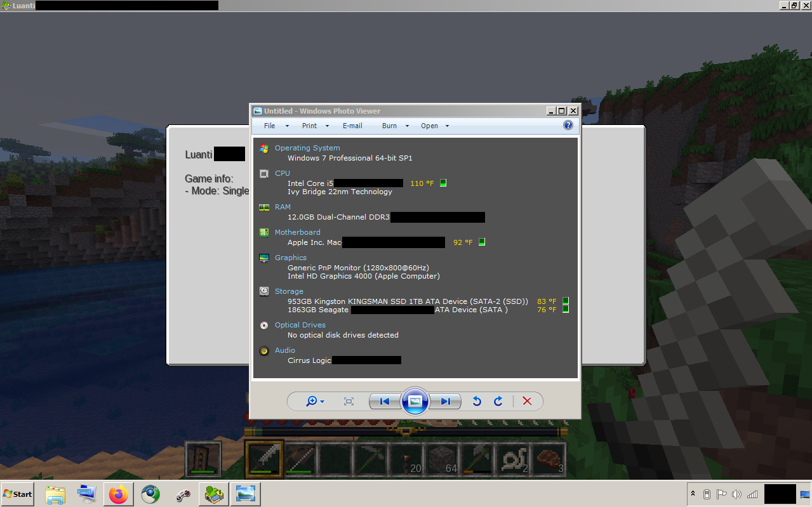Open the Print menu
The image size is (812, 507).
(x=309, y=126)
